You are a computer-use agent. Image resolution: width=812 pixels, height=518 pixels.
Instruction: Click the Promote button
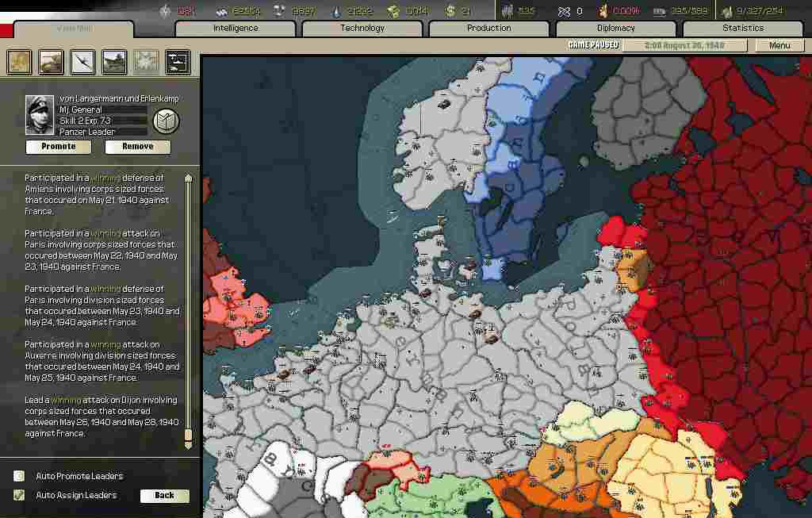pos(59,147)
